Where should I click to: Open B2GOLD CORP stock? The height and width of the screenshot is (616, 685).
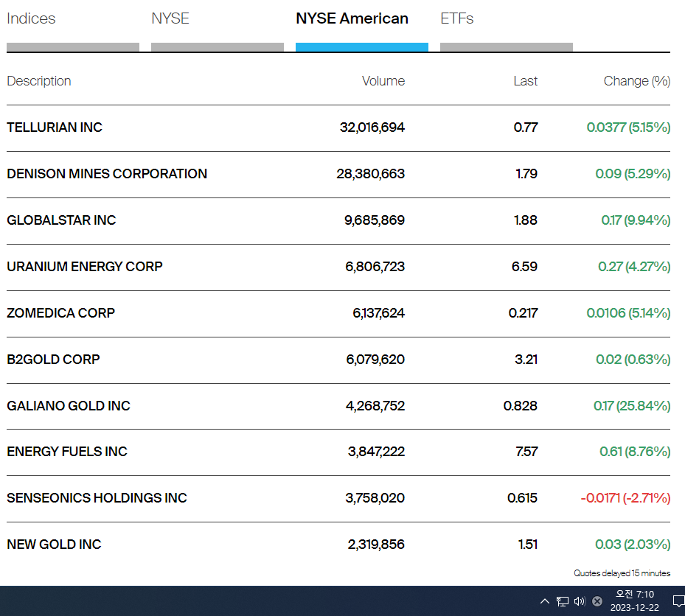click(x=53, y=359)
